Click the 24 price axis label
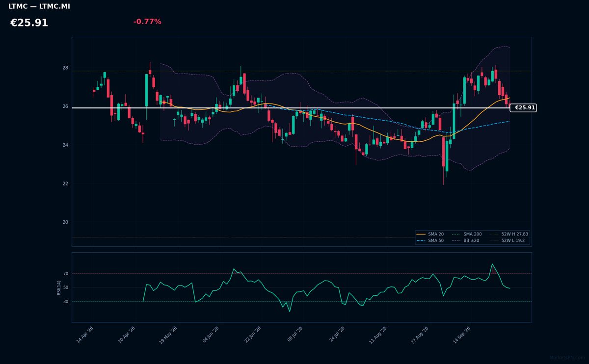 pyautogui.click(x=65, y=145)
